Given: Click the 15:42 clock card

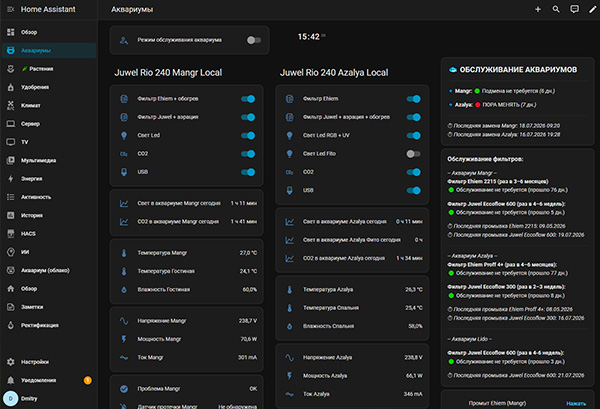Looking at the screenshot, I should click(311, 37).
